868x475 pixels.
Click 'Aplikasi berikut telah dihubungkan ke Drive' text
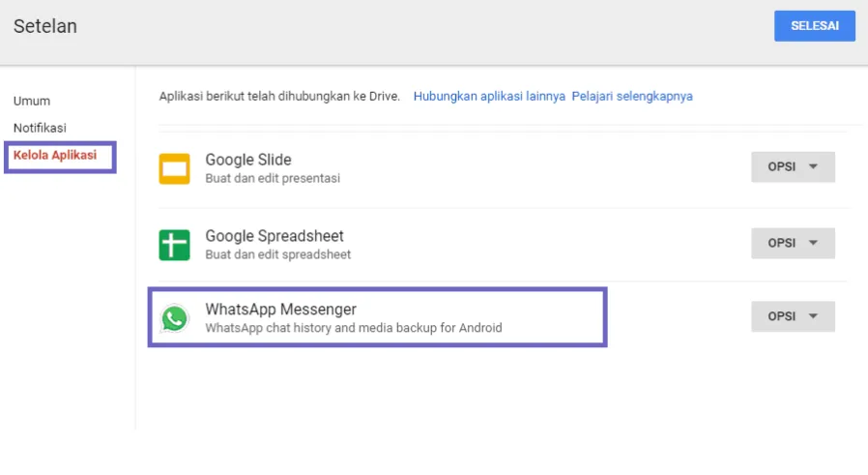[279, 97]
